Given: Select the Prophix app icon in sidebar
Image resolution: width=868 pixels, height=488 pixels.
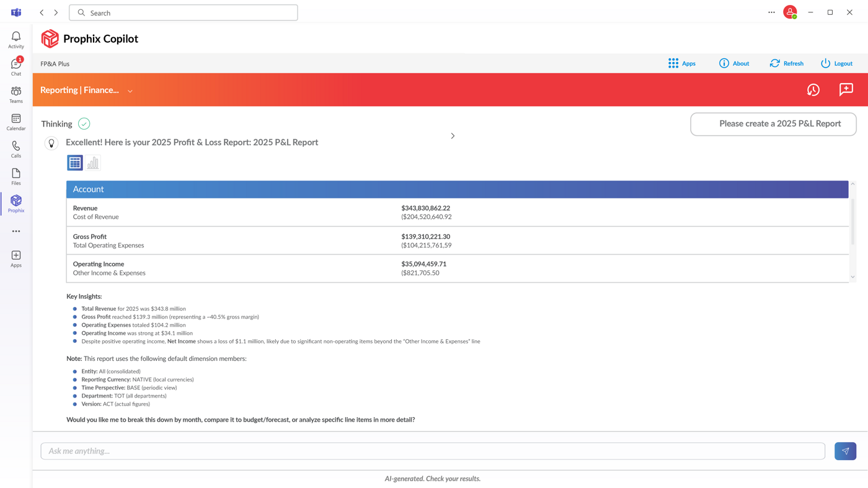Looking at the screenshot, I should (16, 203).
